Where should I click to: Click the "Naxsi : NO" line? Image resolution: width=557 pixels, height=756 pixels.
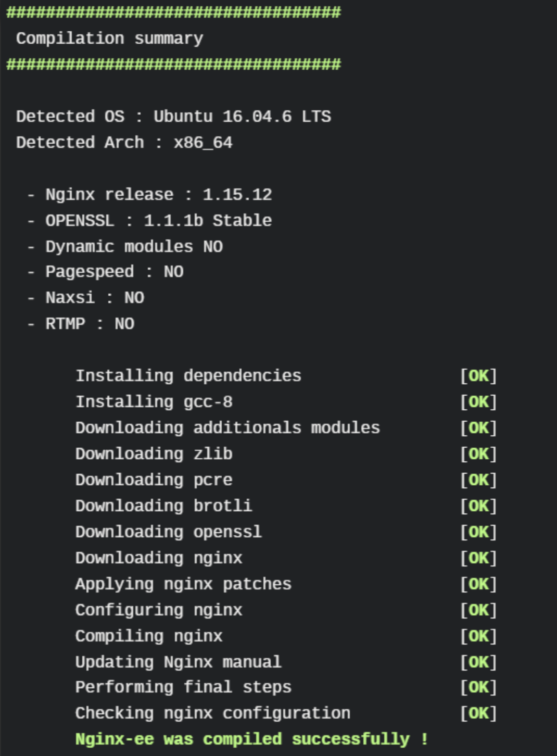click(94, 298)
